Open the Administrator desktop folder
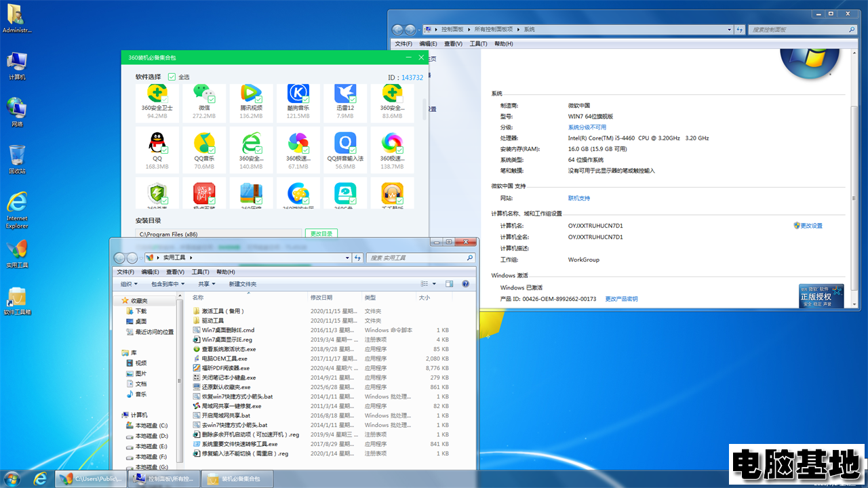 click(x=17, y=18)
